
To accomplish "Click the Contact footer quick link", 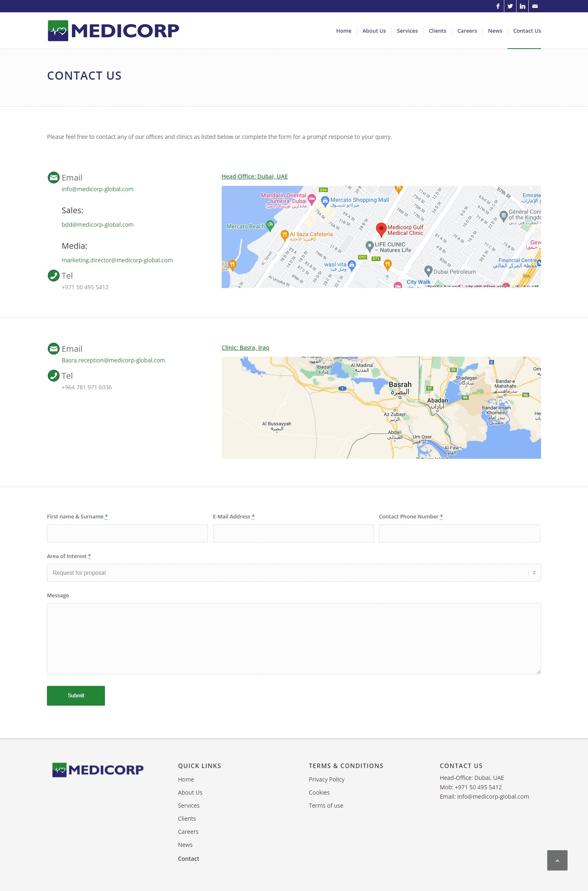I will [x=189, y=859].
